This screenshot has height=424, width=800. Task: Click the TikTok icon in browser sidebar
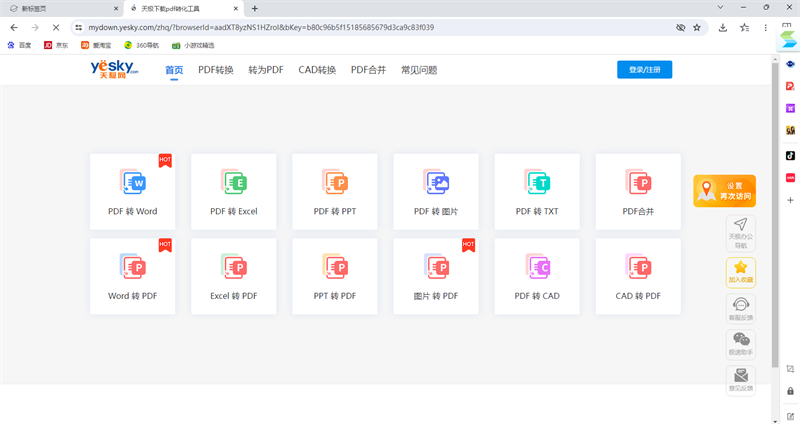790,156
